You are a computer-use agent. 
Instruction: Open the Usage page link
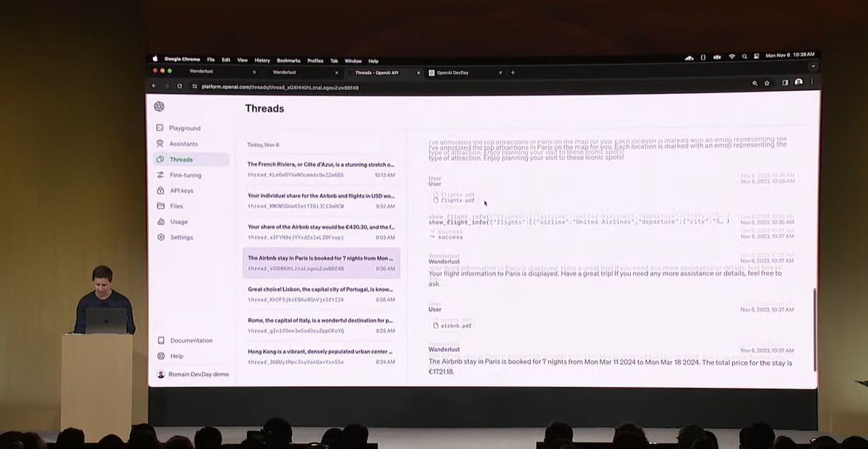point(179,221)
